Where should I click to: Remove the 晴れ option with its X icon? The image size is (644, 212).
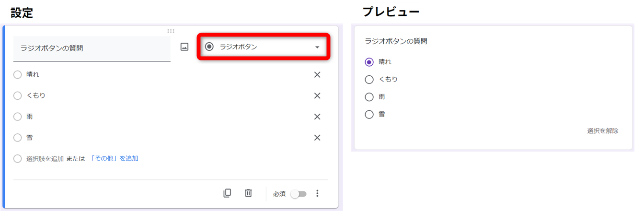(317, 75)
